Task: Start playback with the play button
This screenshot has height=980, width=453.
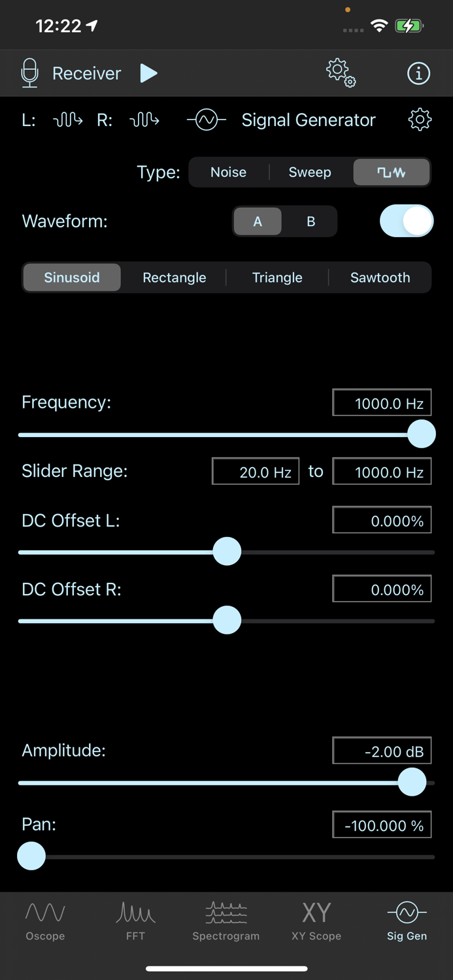Action: point(148,73)
